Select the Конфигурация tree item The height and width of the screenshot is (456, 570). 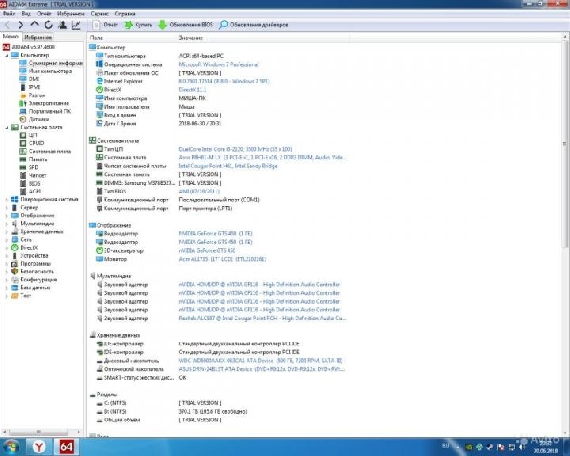34,280
